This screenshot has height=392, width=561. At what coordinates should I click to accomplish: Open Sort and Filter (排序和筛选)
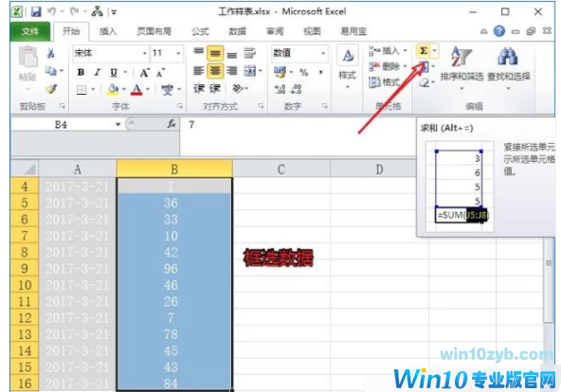pyautogui.click(x=461, y=67)
